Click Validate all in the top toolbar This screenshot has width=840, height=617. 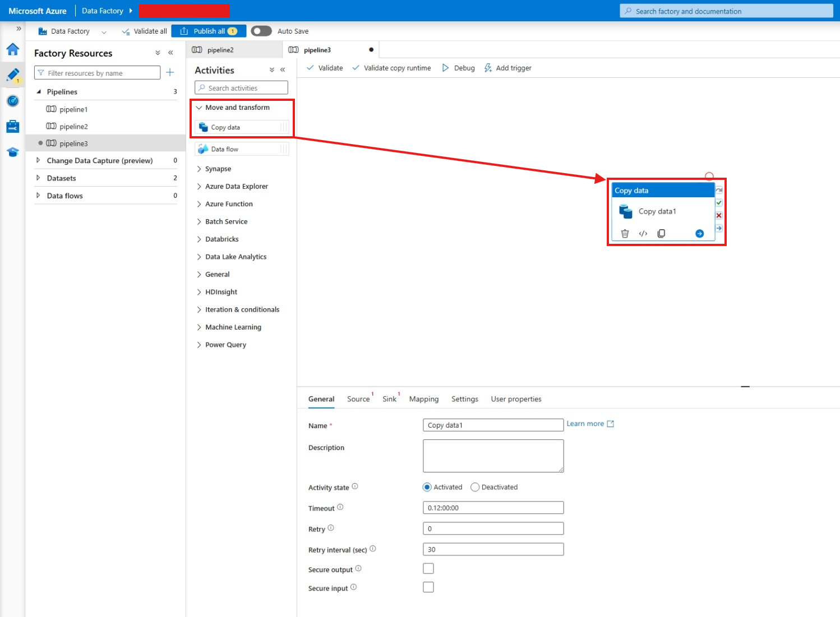tap(144, 31)
